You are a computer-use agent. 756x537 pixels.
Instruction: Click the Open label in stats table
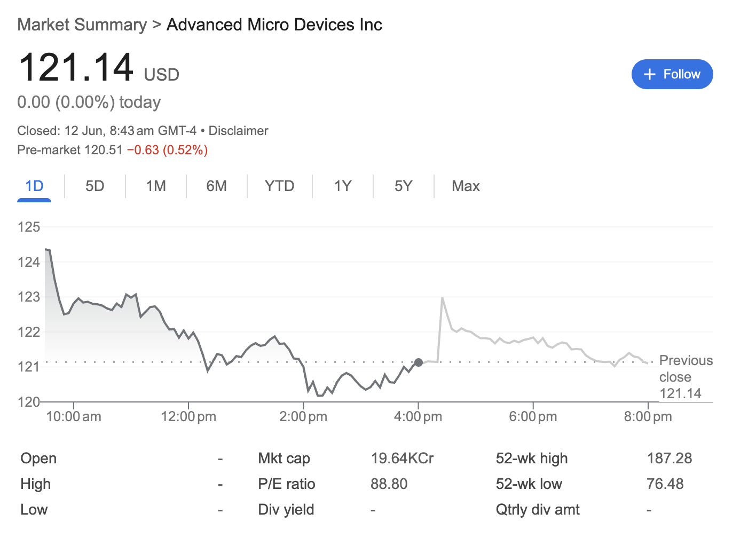tap(38, 459)
